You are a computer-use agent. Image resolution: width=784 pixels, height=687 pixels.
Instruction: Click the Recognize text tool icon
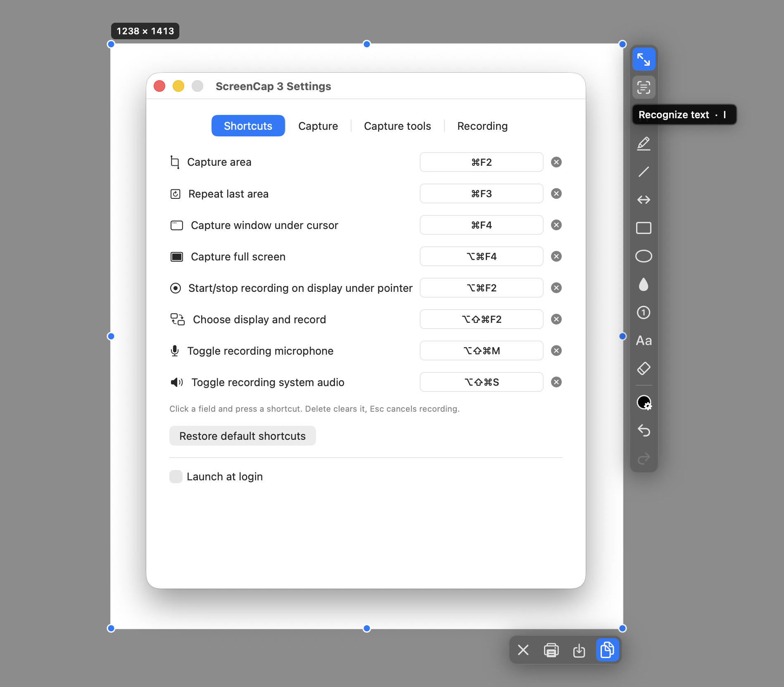point(644,87)
